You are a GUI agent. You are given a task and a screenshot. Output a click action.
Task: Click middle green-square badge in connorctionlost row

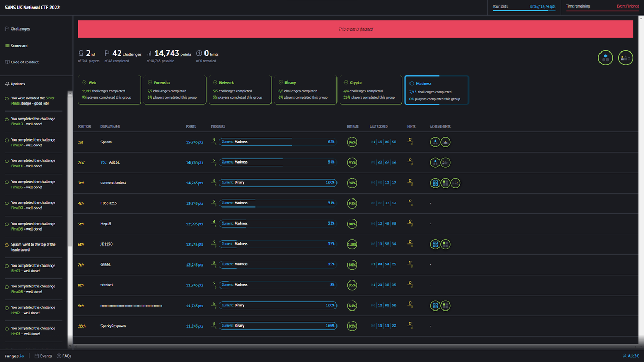445,183
